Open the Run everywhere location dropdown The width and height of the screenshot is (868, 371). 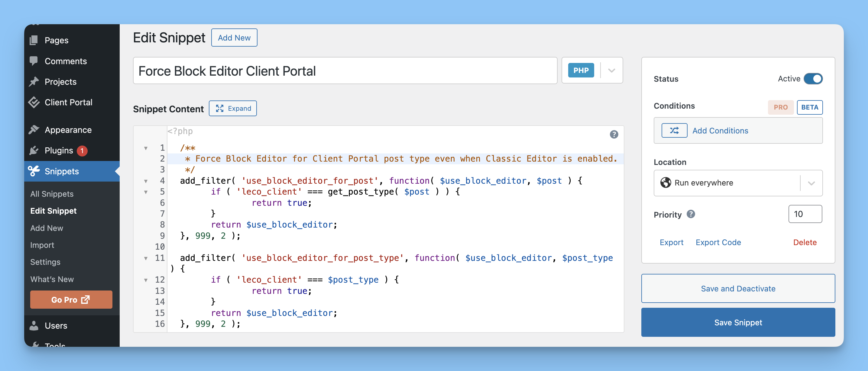(x=811, y=183)
